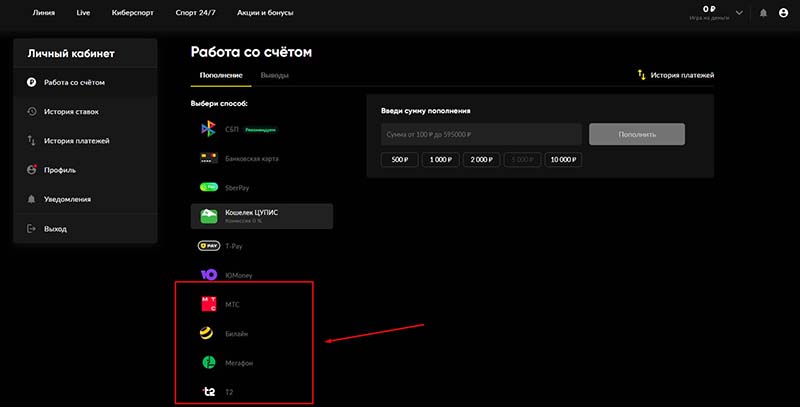The width and height of the screenshot is (800, 407).
Task: Click the Мегафон green logo icon
Action: point(209,363)
